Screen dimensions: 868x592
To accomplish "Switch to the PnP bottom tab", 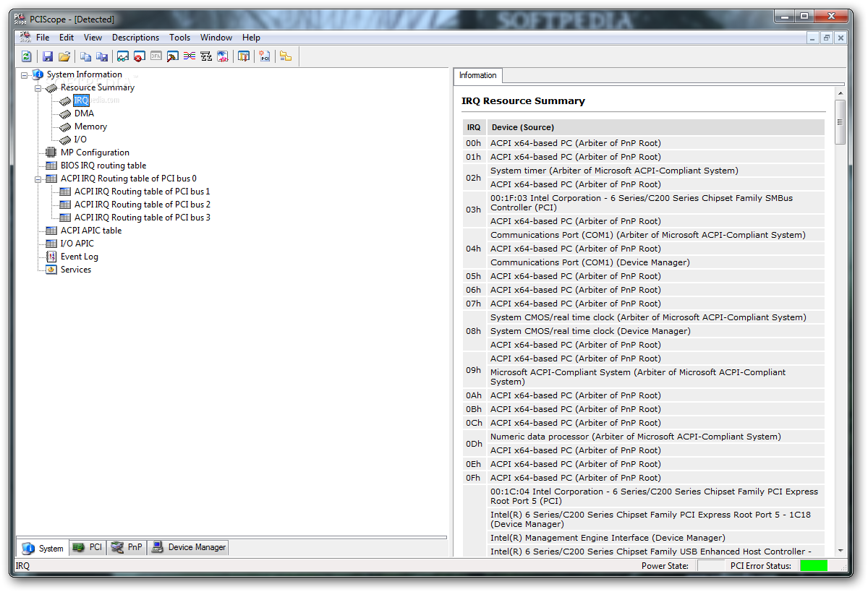I will (x=127, y=548).
